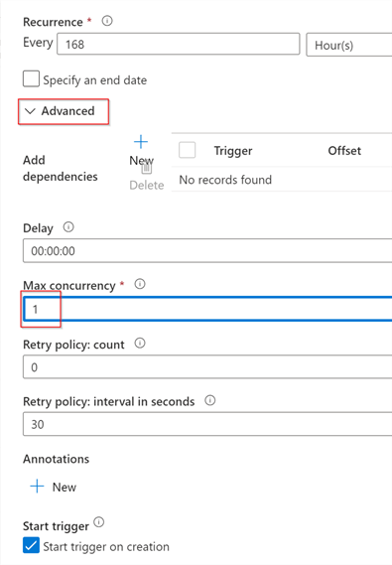This screenshot has height=565, width=392.
Task: Click Retry policy count field
Action: coord(207,366)
